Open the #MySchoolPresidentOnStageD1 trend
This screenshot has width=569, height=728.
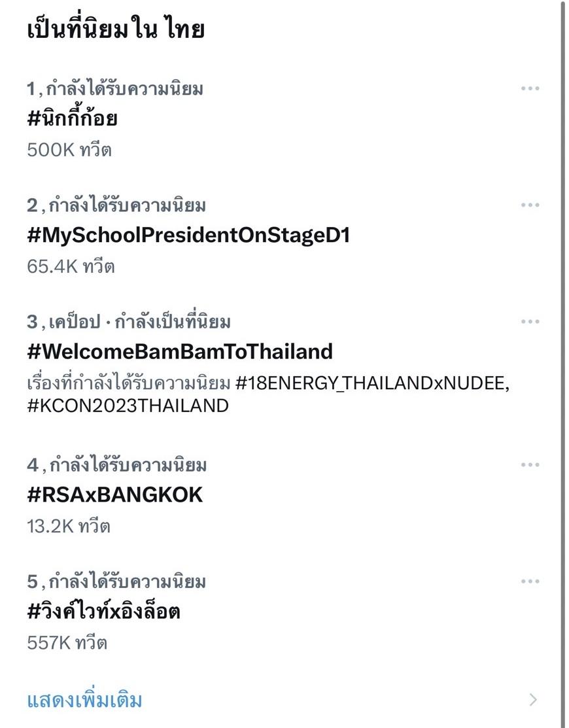pos(188,235)
